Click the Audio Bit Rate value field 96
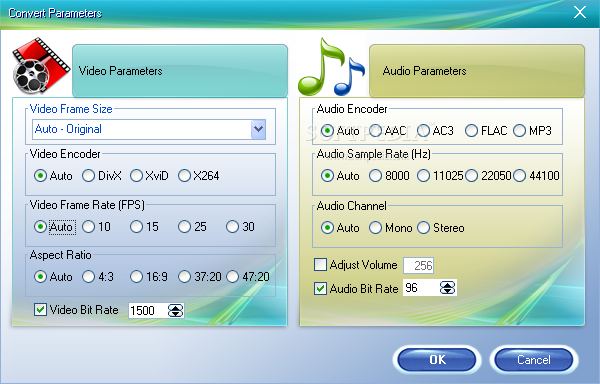This screenshot has width=600, height=384. 421,288
